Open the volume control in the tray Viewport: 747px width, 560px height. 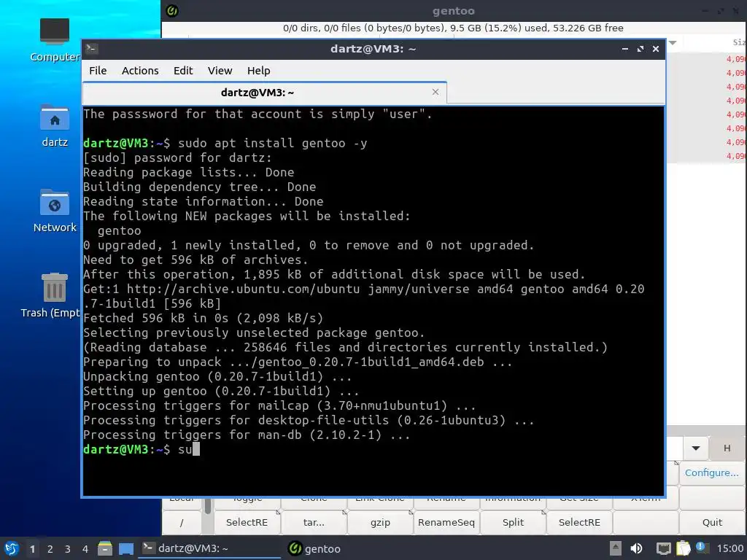click(636, 548)
